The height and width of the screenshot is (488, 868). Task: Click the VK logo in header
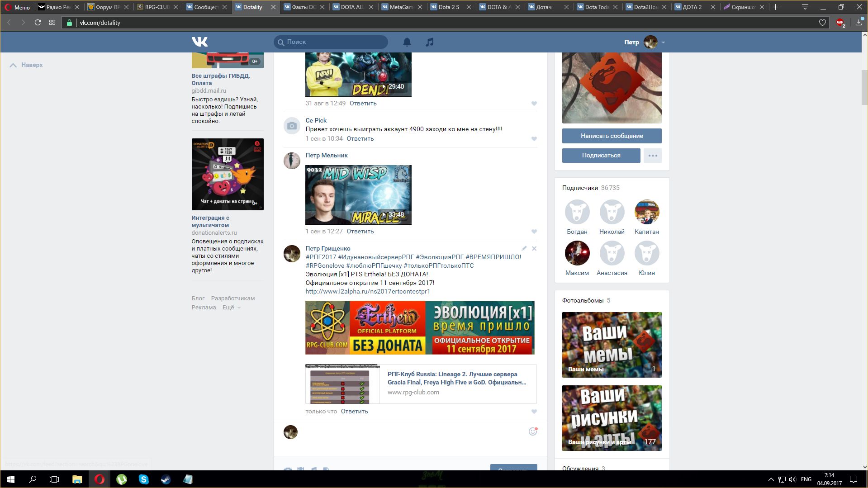pos(199,42)
